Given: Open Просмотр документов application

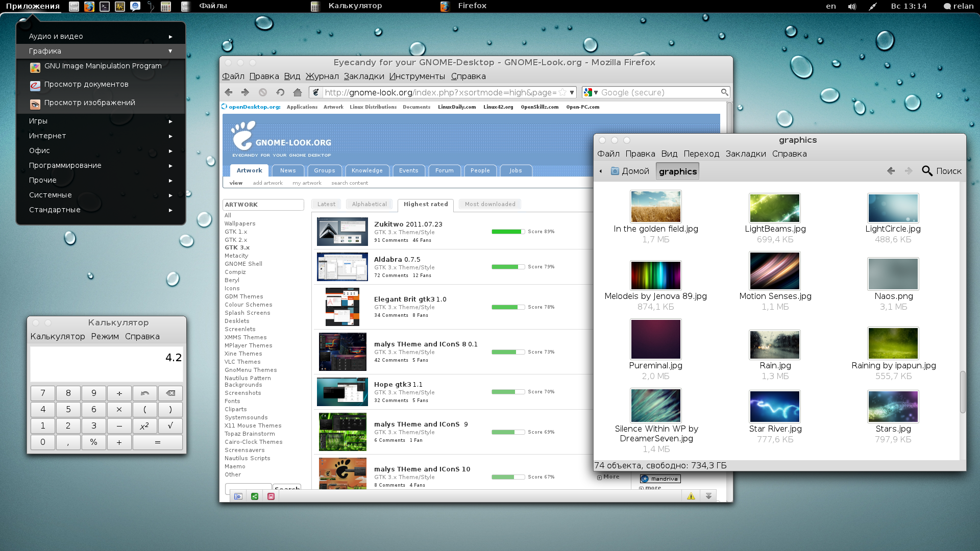Looking at the screenshot, I should point(101,85).
